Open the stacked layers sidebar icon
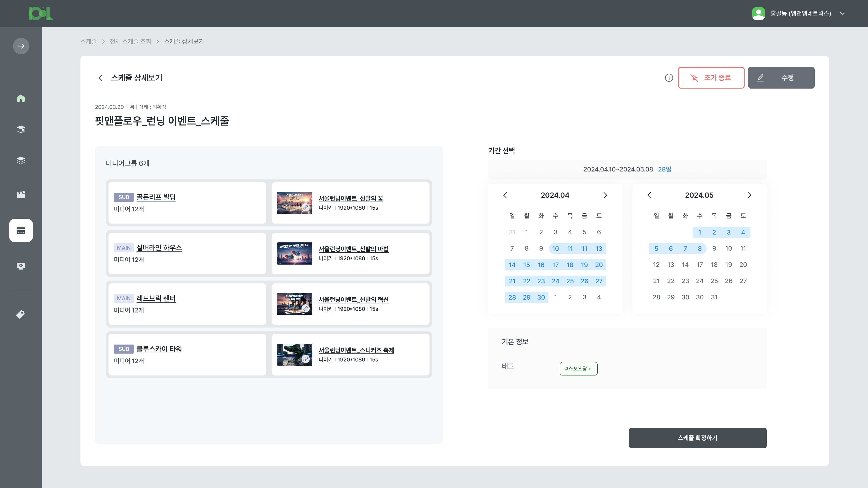Viewport: 868px width, 488px height. click(x=21, y=160)
